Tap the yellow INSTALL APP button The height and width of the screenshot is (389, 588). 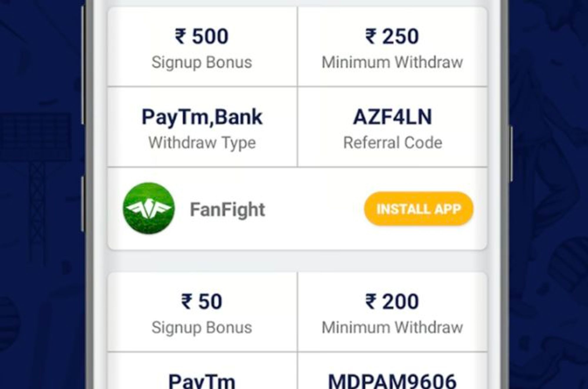(419, 209)
